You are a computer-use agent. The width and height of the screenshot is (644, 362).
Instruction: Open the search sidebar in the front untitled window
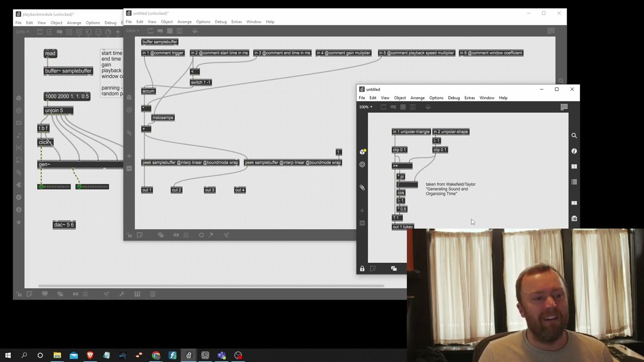click(x=574, y=135)
